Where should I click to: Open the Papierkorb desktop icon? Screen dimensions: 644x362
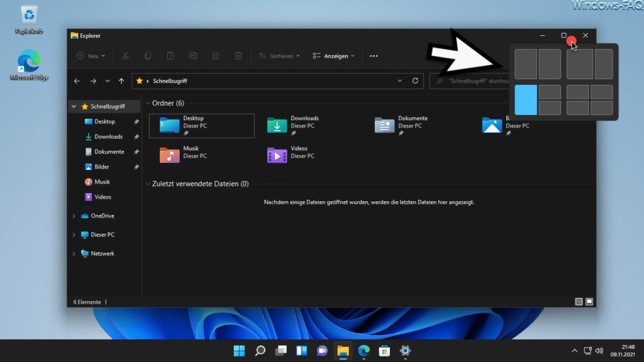coord(29,19)
